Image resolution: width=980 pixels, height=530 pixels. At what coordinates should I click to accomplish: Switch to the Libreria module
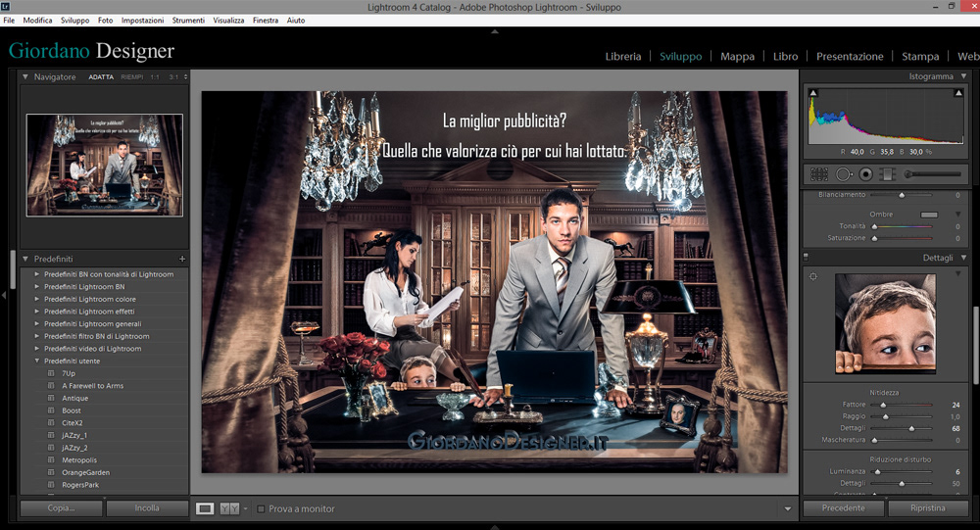coord(623,56)
